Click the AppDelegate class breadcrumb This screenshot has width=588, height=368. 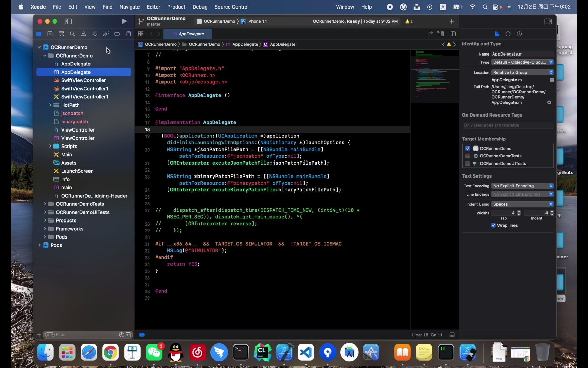click(279, 44)
